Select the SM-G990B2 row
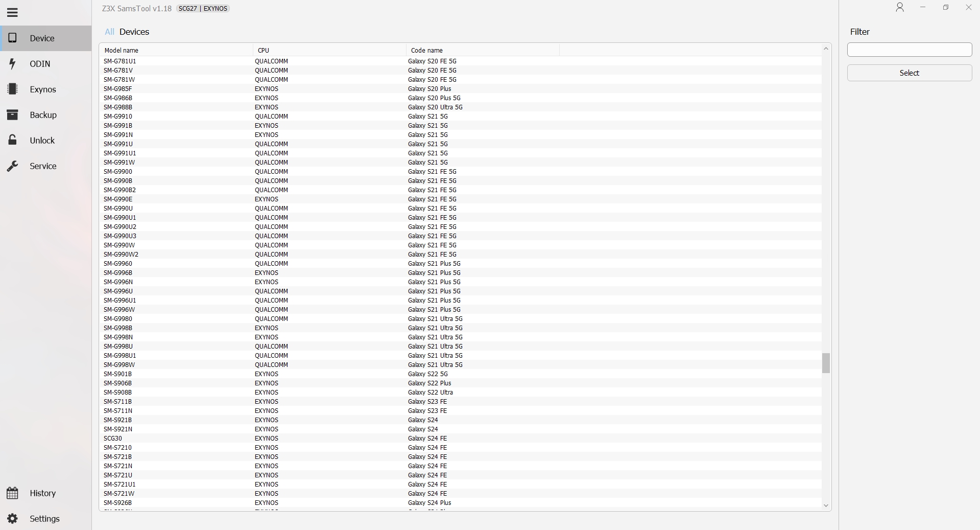The width and height of the screenshot is (980, 530). point(461,190)
